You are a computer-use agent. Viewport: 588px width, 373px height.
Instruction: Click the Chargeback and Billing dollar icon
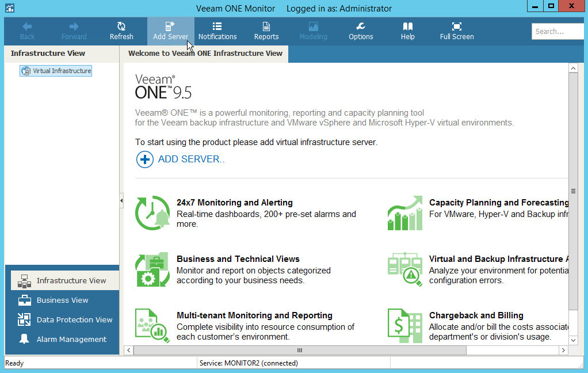[x=405, y=326]
